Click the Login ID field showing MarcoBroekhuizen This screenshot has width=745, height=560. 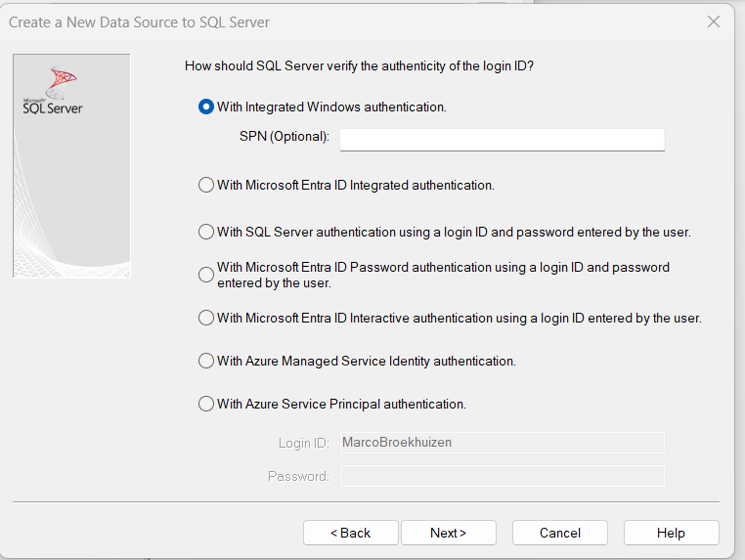[x=502, y=443]
